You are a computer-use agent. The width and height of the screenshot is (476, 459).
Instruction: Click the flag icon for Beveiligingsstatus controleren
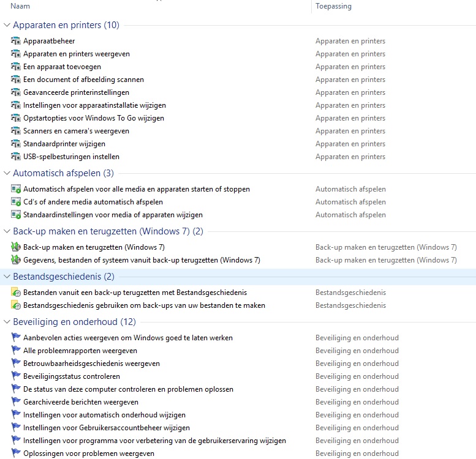click(x=16, y=376)
